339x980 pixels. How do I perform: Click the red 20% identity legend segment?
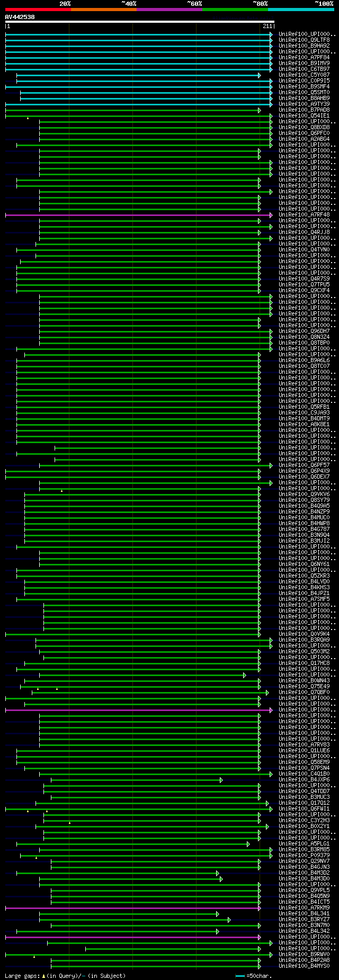[38, 9]
